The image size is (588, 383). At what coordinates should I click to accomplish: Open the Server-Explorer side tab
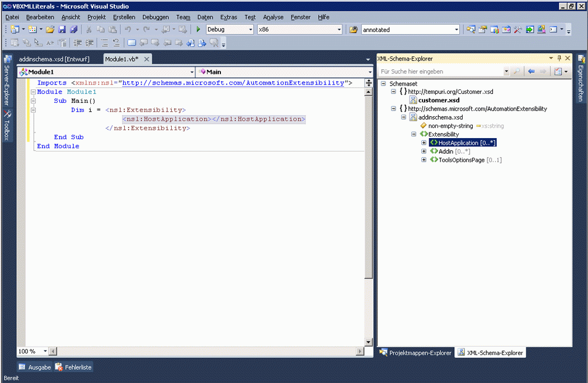pyautogui.click(x=7, y=81)
